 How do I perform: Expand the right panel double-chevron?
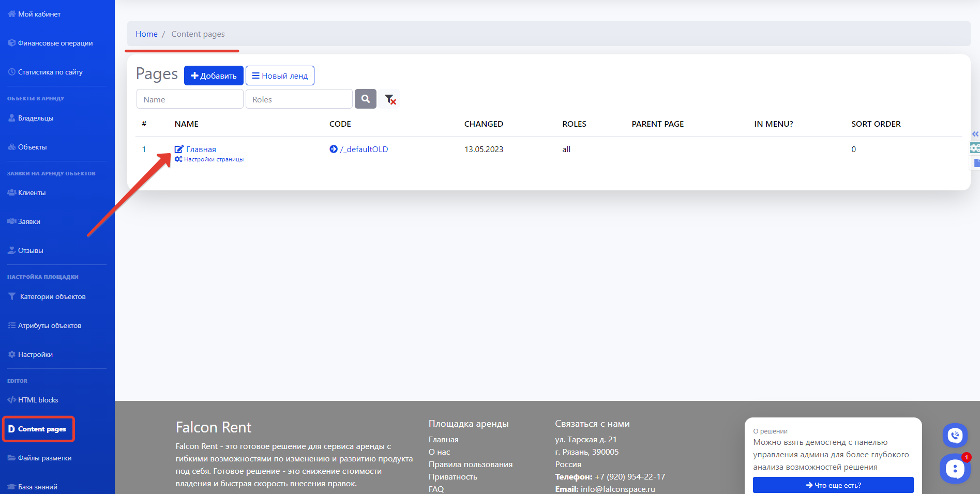pos(975,134)
